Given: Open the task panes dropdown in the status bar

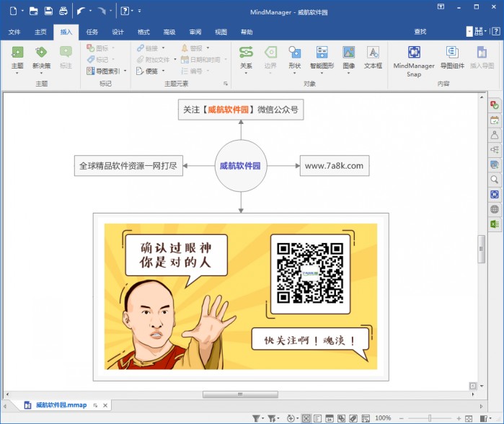Looking at the screenshot, I should [x=490, y=418].
